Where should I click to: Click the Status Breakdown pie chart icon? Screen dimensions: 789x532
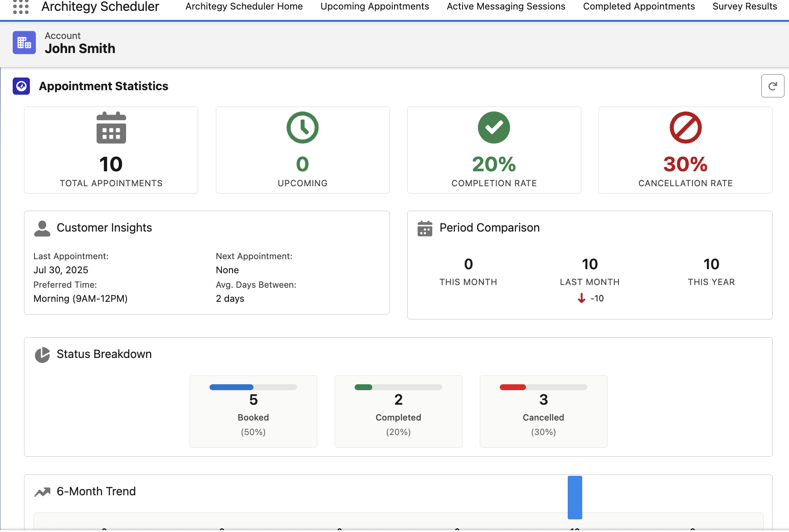[x=42, y=355]
